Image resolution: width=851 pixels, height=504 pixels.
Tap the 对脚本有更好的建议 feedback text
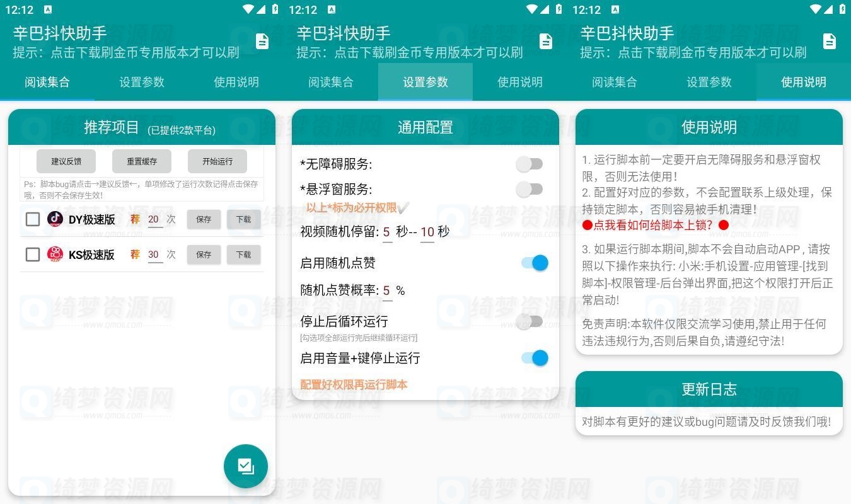click(x=707, y=422)
